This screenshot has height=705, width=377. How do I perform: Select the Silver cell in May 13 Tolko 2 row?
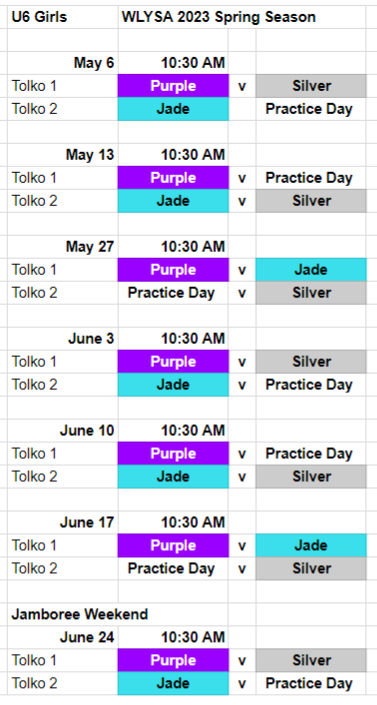[x=311, y=201]
